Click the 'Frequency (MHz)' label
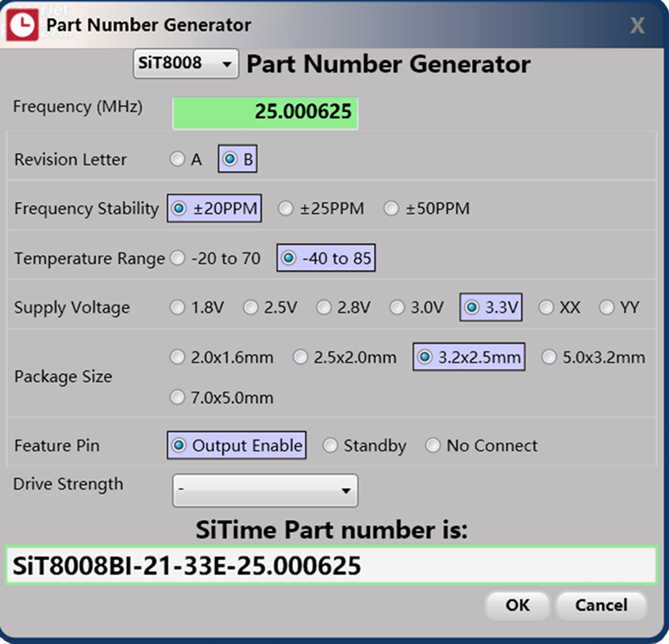This screenshot has width=669, height=644. coord(77,107)
